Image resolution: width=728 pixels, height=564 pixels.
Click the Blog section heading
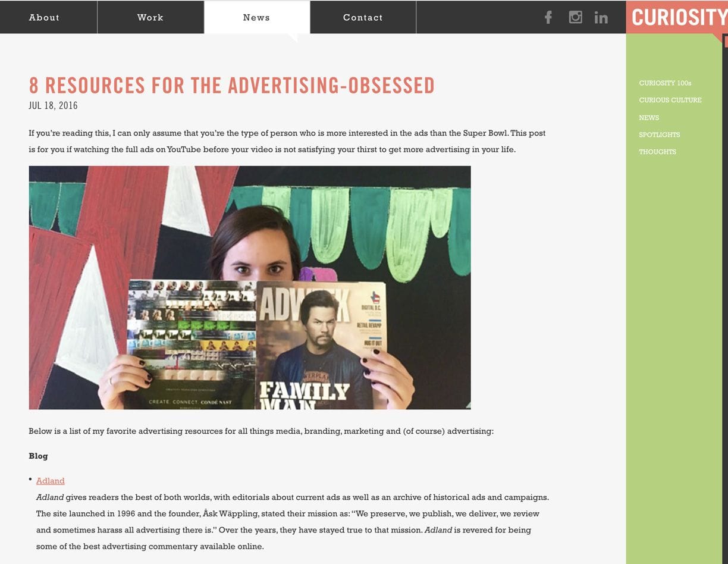pyautogui.click(x=38, y=456)
